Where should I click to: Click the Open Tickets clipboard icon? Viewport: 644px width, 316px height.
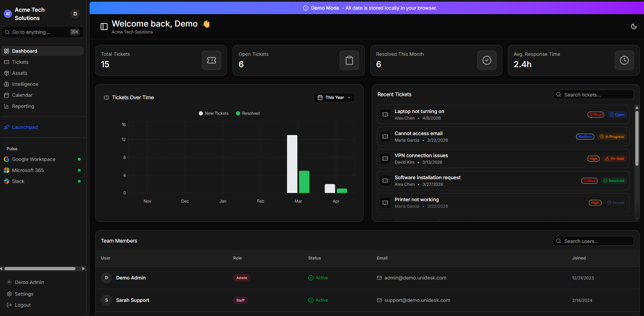coord(349,60)
